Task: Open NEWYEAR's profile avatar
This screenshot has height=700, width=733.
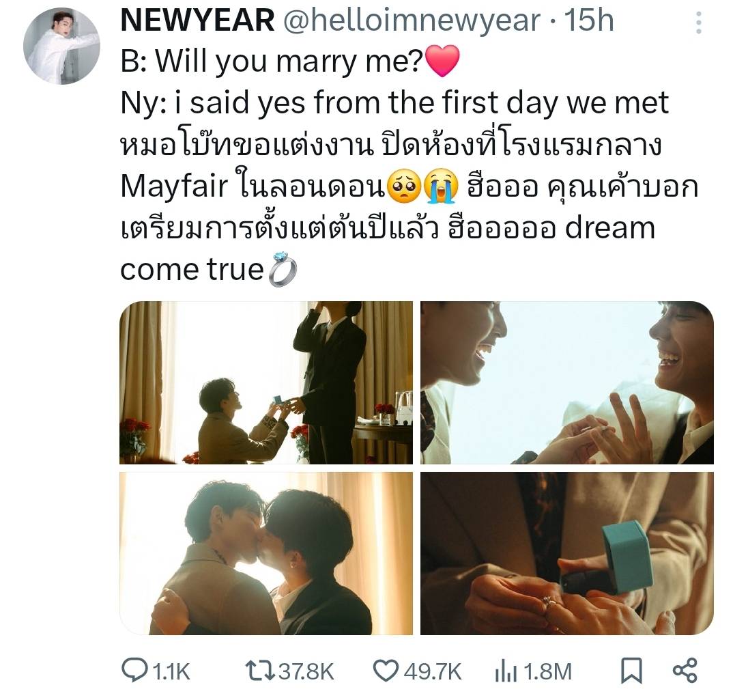Action: tap(61, 46)
